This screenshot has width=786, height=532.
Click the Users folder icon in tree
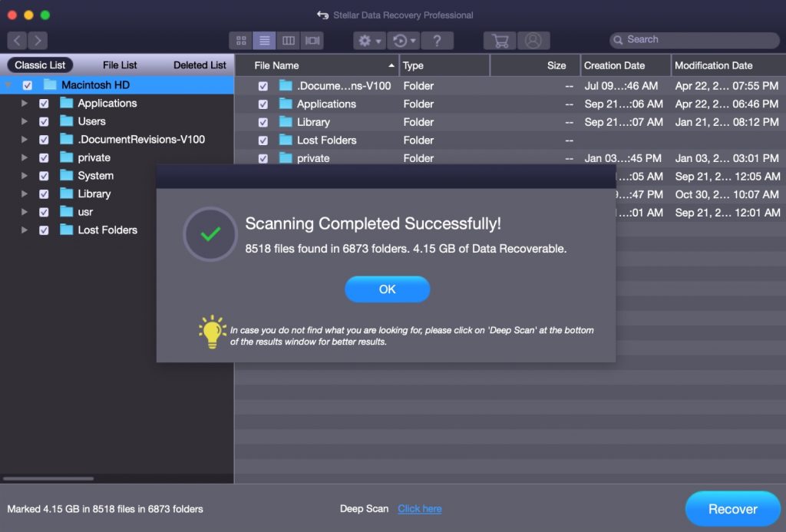66,121
